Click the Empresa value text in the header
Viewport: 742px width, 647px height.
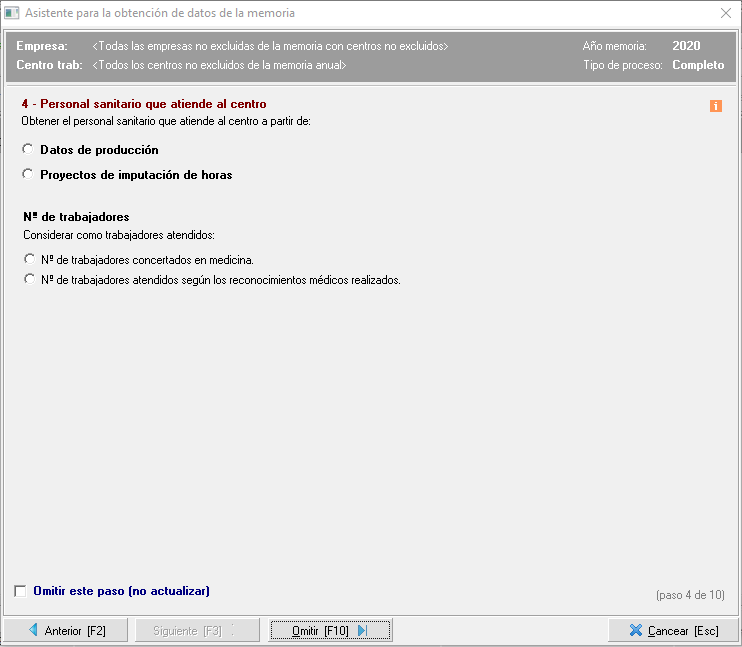[270, 46]
